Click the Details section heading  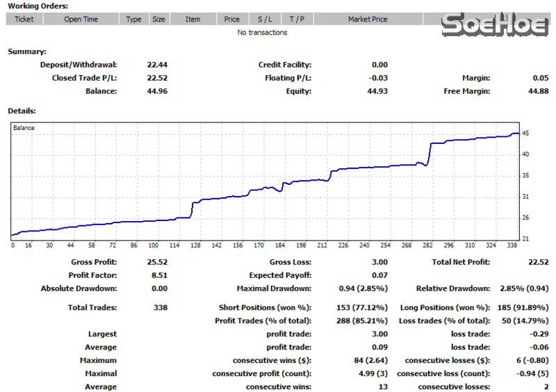tap(22, 111)
